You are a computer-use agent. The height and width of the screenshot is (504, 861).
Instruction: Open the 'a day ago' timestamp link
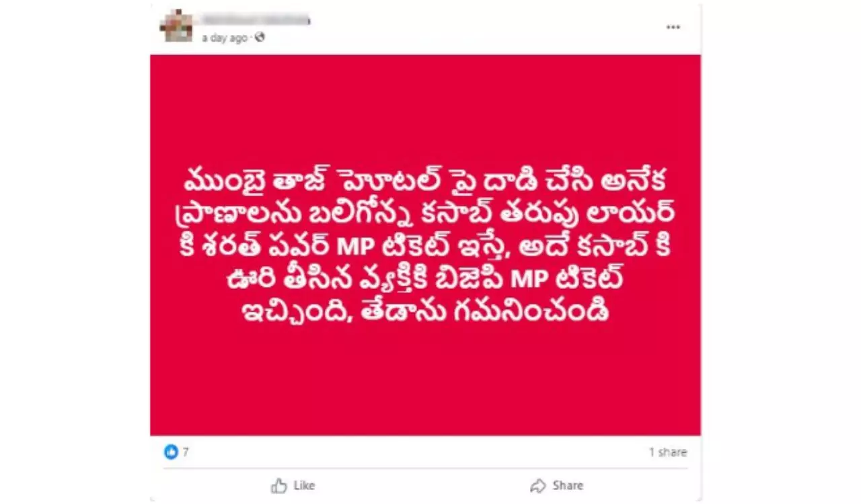coord(225,38)
